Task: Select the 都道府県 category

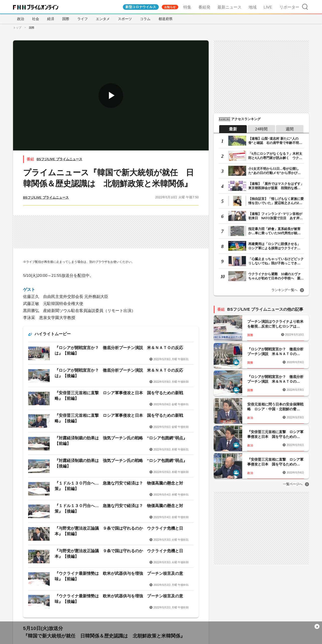Action: (166, 19)
